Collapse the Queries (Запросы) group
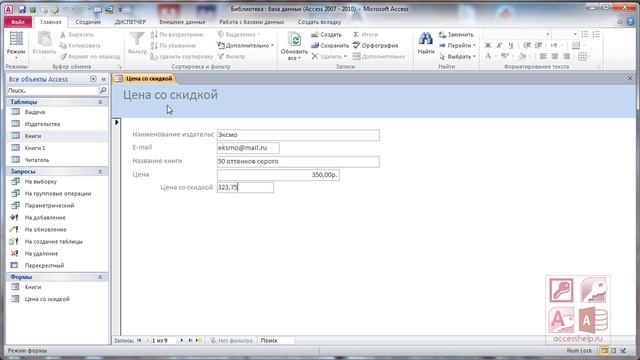The height and width of the screenshot is (360, 640). 100,172
